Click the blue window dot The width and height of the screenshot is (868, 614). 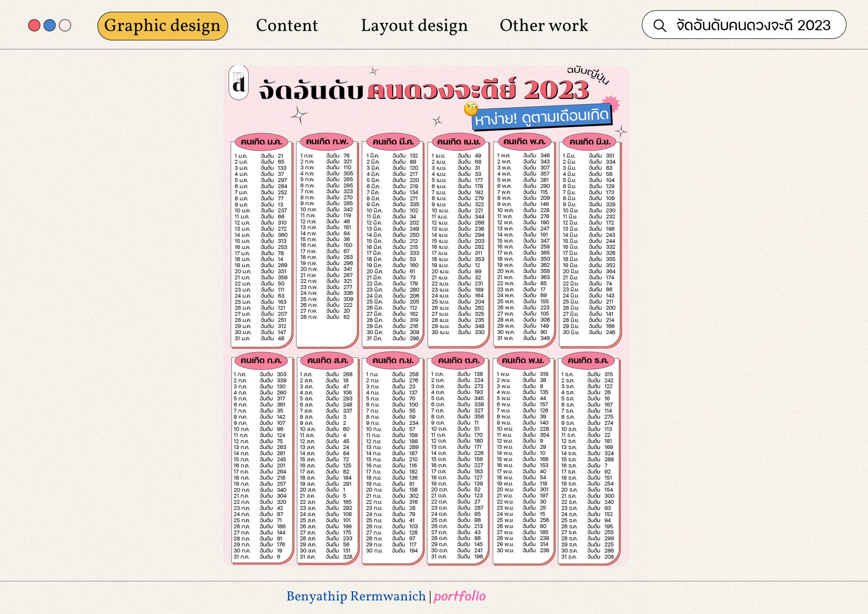pyautogui.click(x=50, y=26)
